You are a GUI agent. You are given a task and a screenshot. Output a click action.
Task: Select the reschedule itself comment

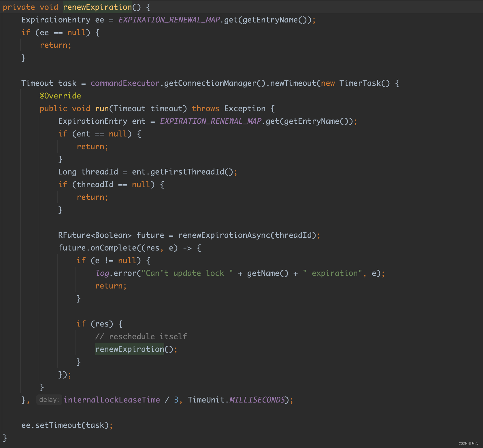(x=142, y=336)
